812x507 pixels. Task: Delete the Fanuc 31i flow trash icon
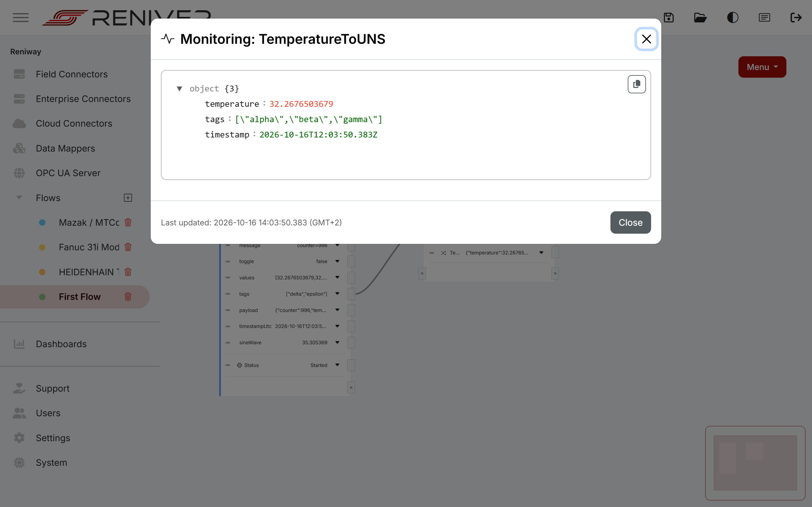point(128,247)
